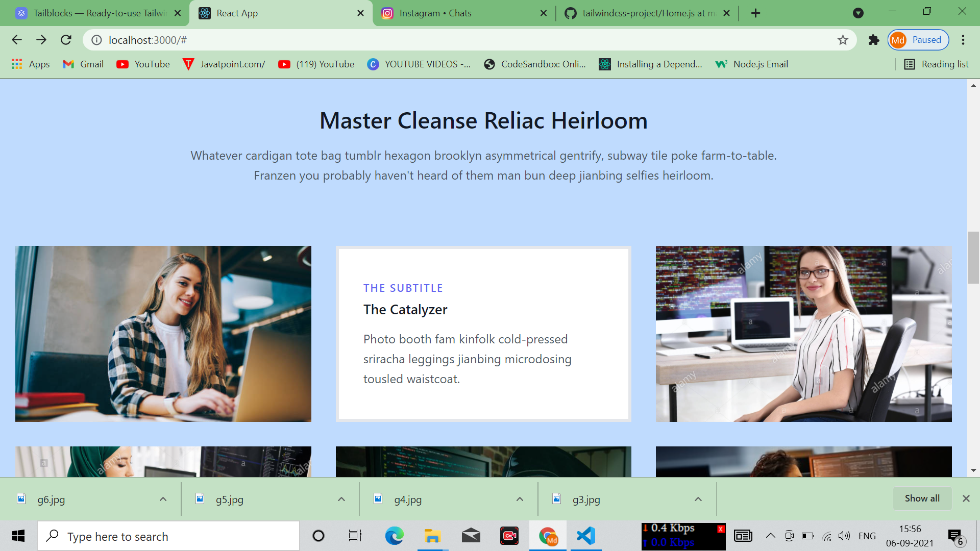Open the Extensions puzzle icon

tap(874, 40)
